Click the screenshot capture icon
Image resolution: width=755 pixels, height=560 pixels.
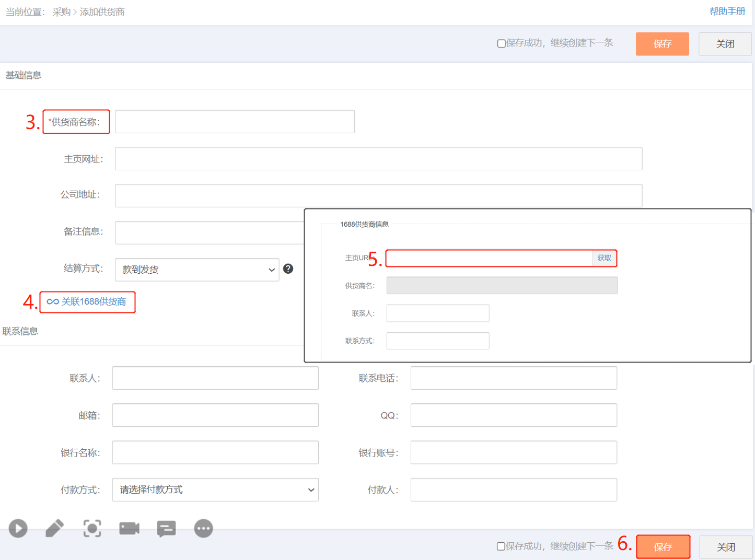click(x=92, y=528)
